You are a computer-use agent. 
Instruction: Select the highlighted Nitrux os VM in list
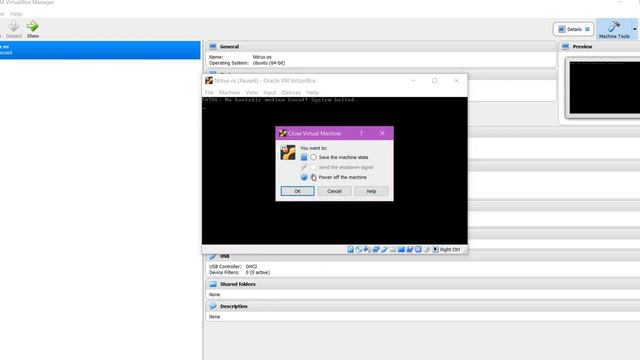pos(100,50)
